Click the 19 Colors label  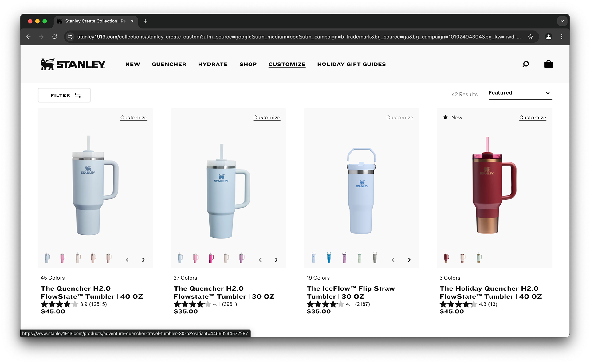(x=318, y=278)
